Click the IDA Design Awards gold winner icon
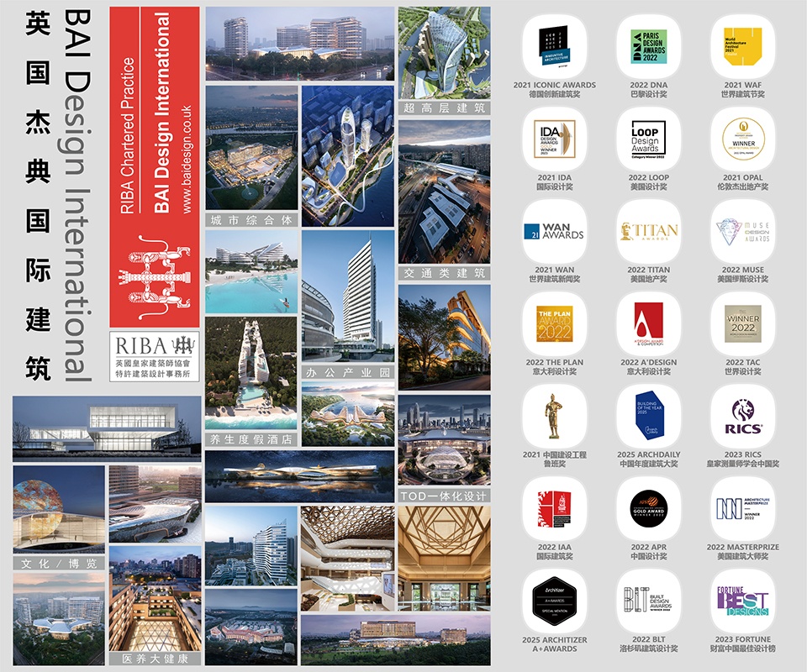 coord(554,139)
